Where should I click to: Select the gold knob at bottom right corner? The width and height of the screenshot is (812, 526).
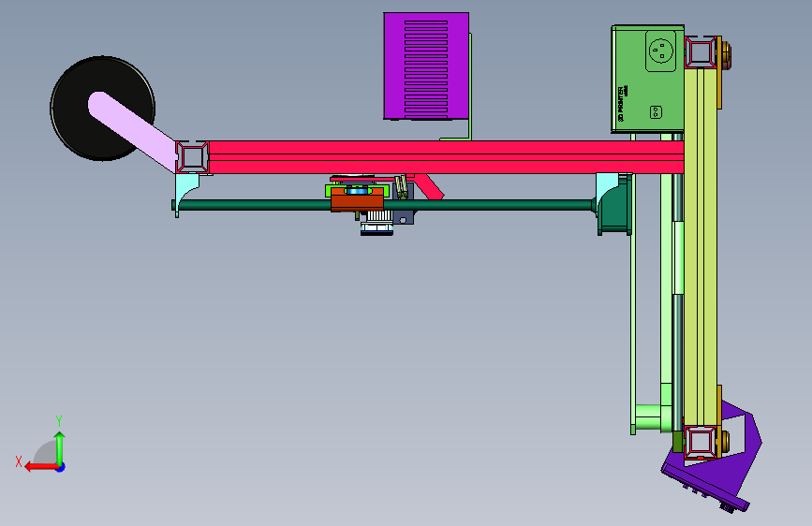[725, 441]
